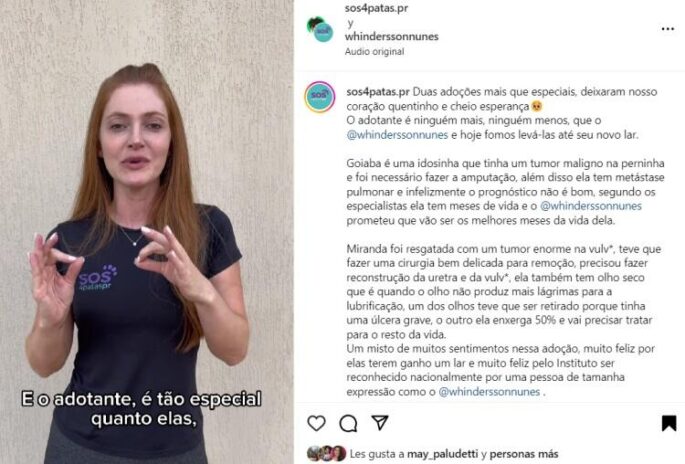Open comments with the speech bubble icon
This screenshot has width=685, height=464.
click(x=348, y=423)
